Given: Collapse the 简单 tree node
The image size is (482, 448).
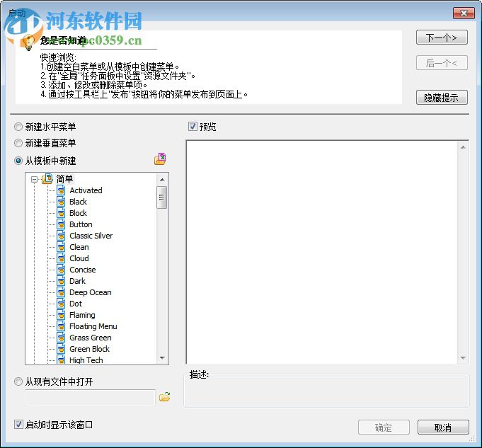Looking at the screenshot, I should point(35,179).
